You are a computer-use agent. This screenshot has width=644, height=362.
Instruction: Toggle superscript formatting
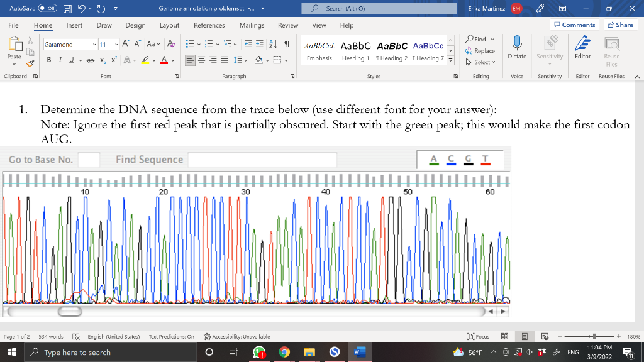tap(114, 60)
